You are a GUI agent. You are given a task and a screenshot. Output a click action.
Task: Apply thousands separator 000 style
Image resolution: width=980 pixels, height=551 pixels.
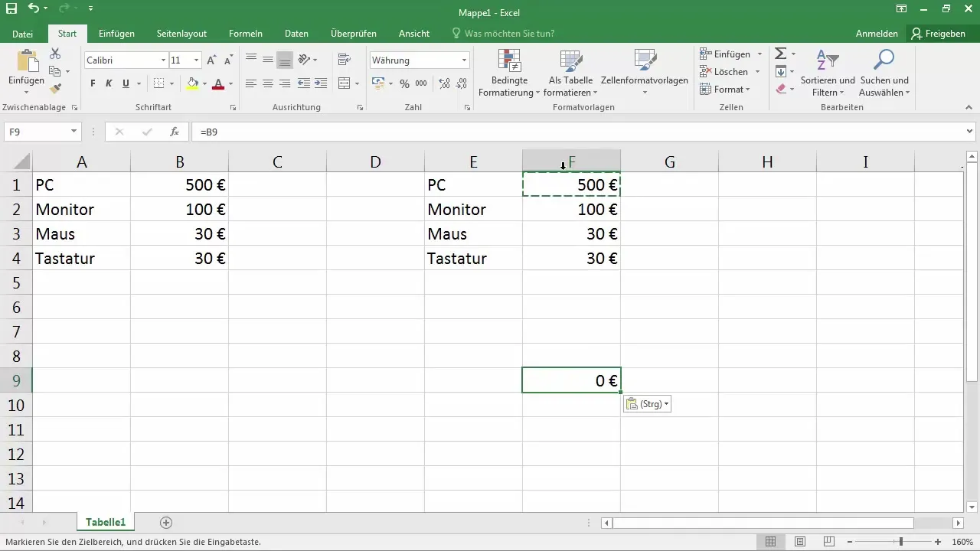(x=421, y=83)
